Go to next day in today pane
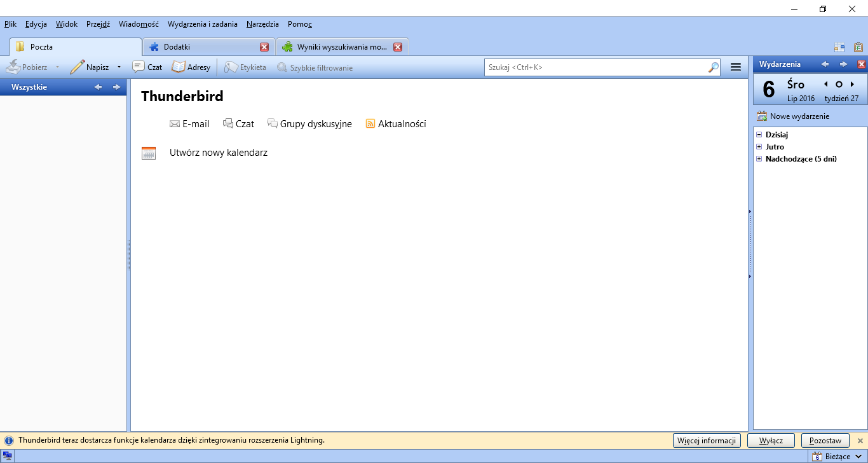 [x=852, y=84]
